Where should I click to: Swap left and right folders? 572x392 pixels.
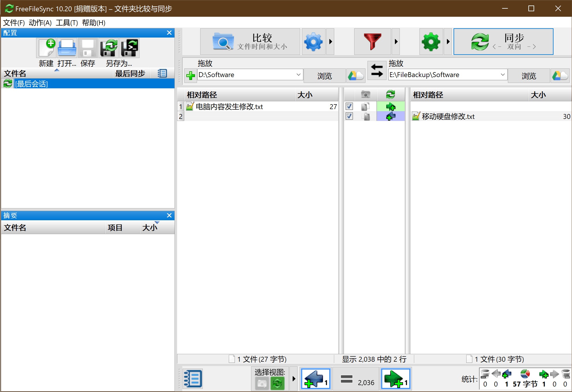[377, 70]
